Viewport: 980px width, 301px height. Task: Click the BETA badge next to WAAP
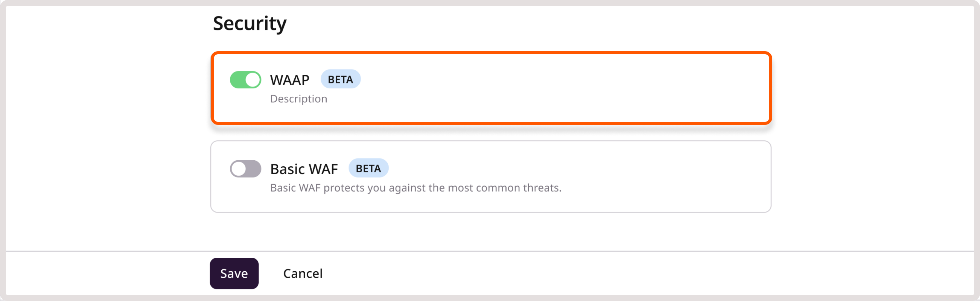pos(341,79)
